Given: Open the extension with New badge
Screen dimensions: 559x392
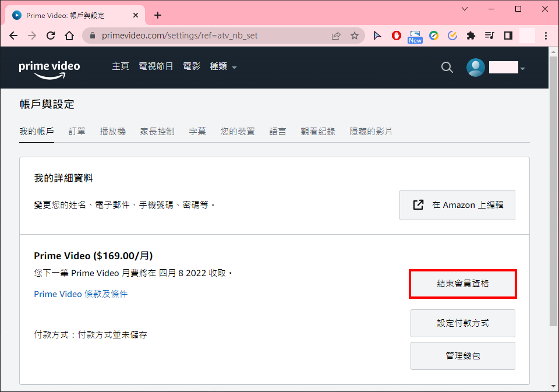Looking at the screenshot, I should pyautogui.click(x=415, y=36).
